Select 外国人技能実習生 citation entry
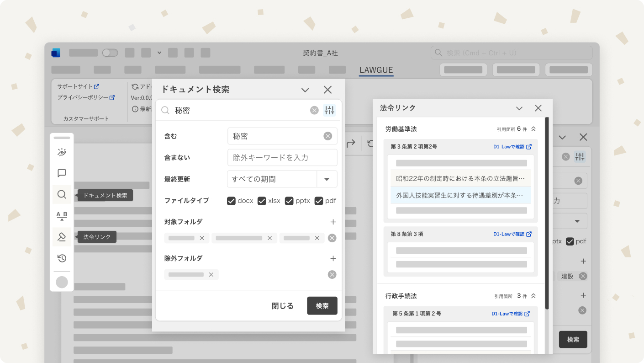 [460, 195]
